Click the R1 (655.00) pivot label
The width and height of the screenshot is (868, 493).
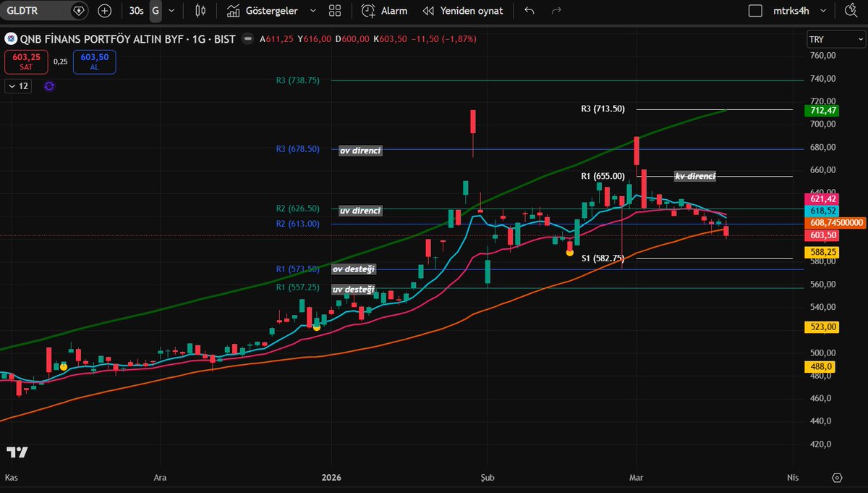[x=603, y=176]
